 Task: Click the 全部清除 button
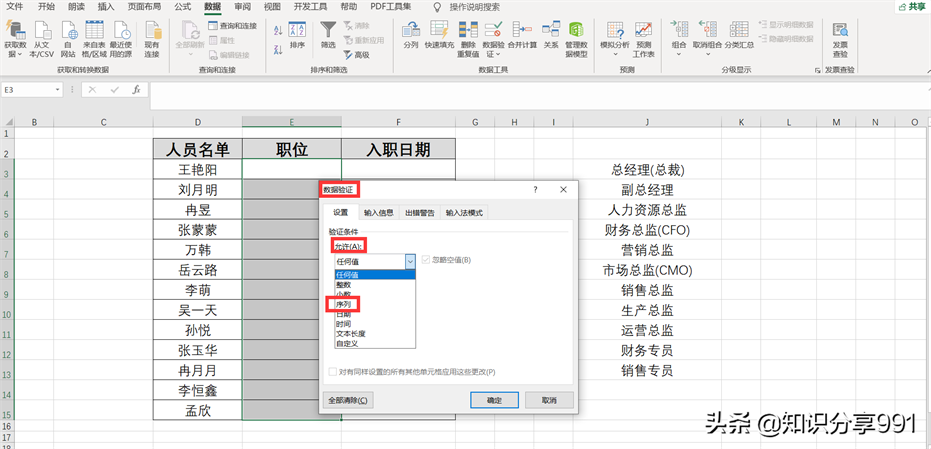tap(349, 400)
